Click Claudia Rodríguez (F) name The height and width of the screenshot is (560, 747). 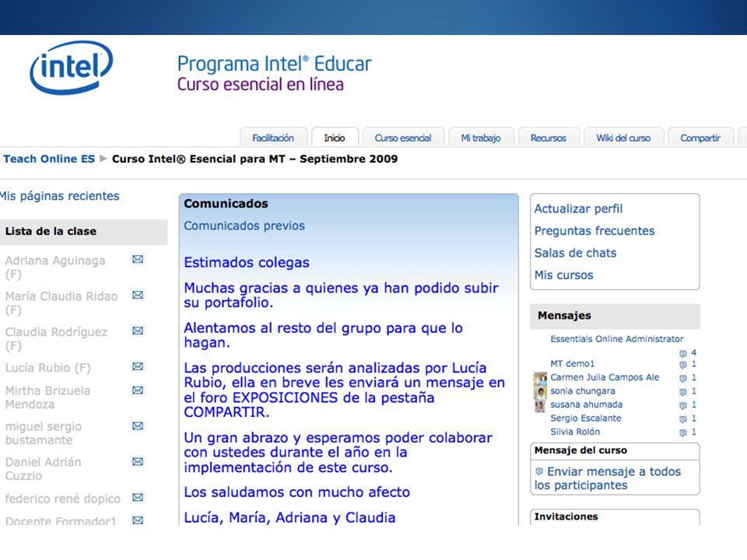click(x=56, y=338)
